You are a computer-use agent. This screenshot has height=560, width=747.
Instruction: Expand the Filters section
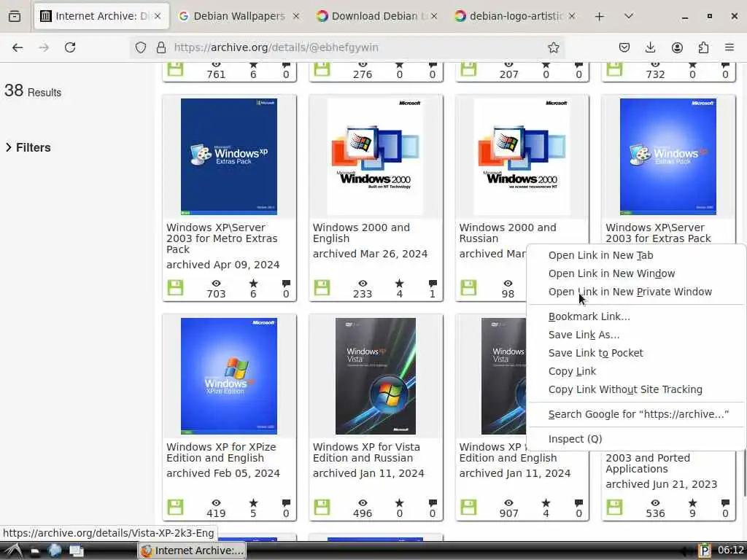tap(28, 147)
